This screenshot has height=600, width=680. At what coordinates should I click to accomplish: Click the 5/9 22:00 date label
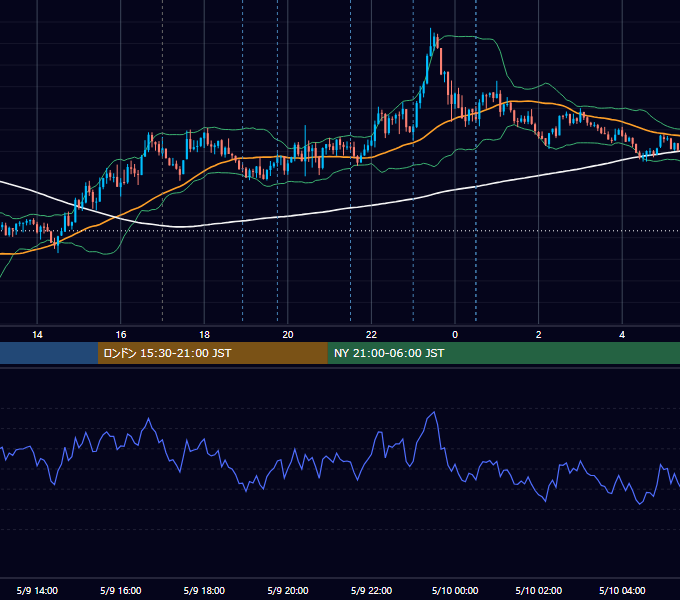click(371, 590)
